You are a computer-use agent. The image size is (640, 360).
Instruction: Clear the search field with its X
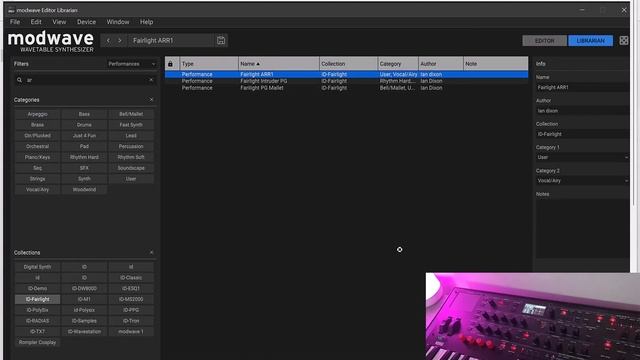point(151,80)
